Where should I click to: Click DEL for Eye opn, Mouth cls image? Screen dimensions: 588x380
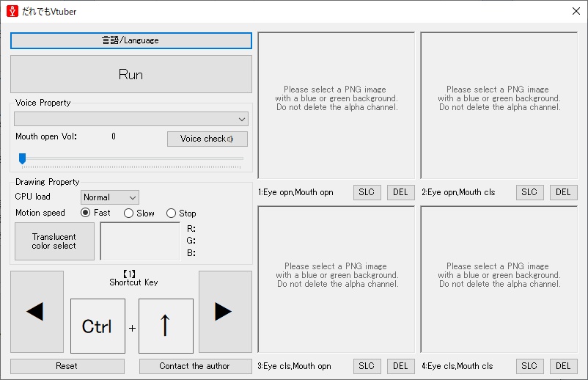[x=563, y=192]
